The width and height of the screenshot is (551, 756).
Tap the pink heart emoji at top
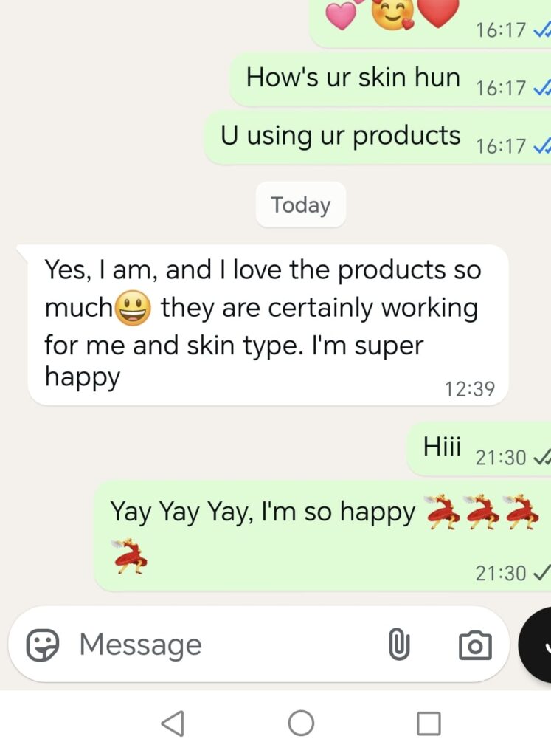click(342, 15)
